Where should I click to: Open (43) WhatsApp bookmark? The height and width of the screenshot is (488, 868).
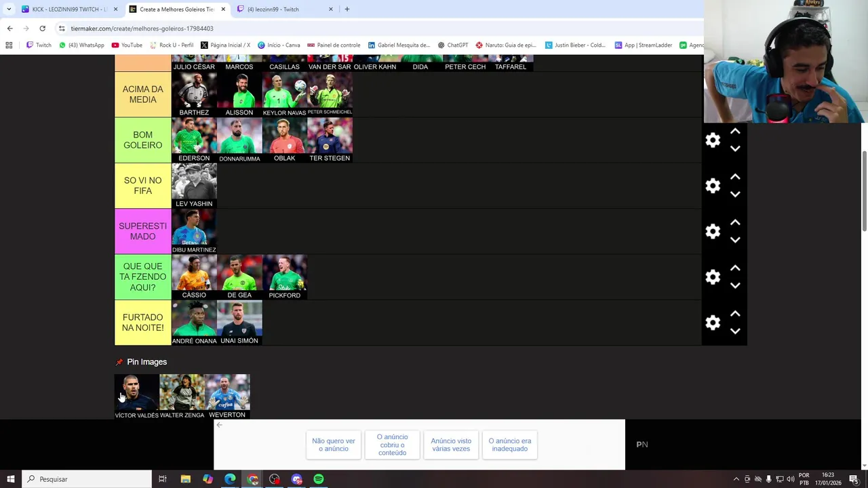(81, 45)
